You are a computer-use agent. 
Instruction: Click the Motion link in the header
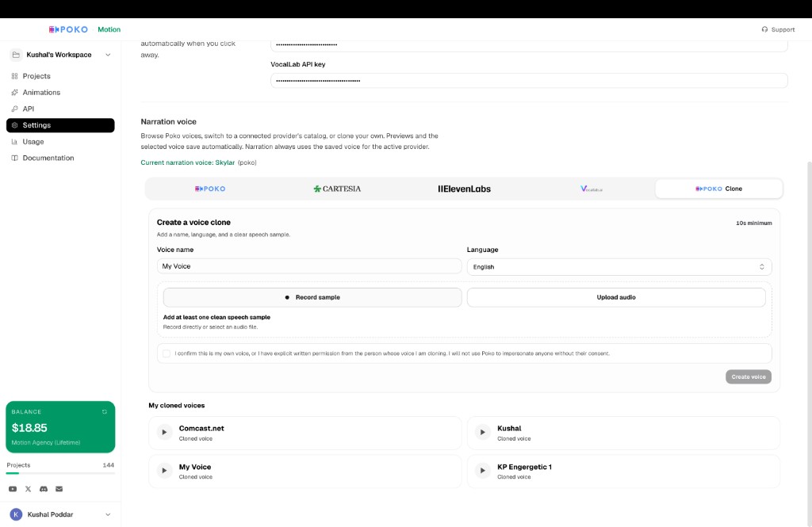point(109,29)
